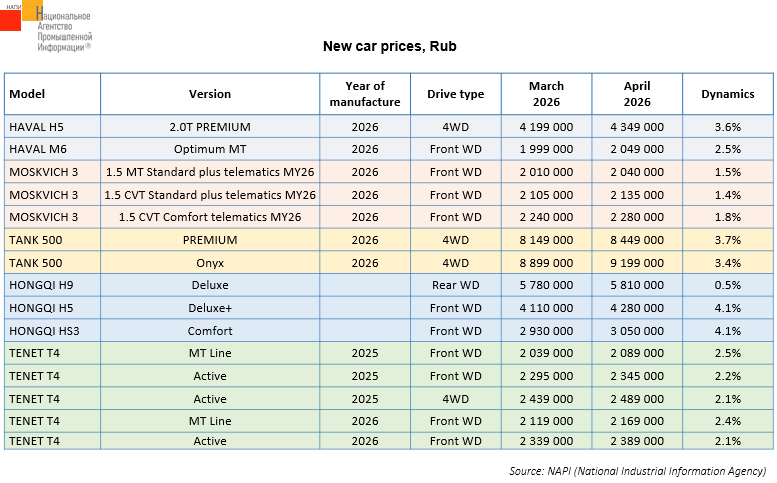Click the 4 199 000 March price
This screenshot has height=483, width=777.
tap(546, 127)
